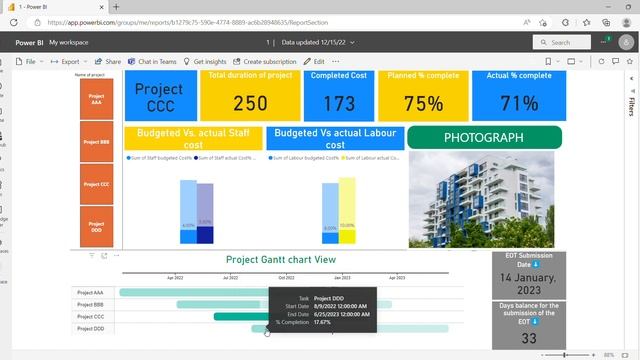Click the Power BI home label
The image size is (640, 360).
tap(29, 42)
